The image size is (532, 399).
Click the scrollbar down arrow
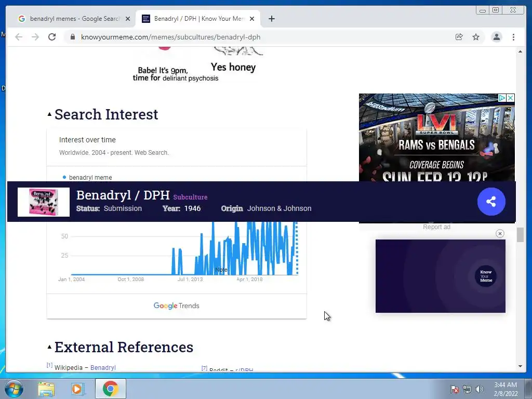520,366
